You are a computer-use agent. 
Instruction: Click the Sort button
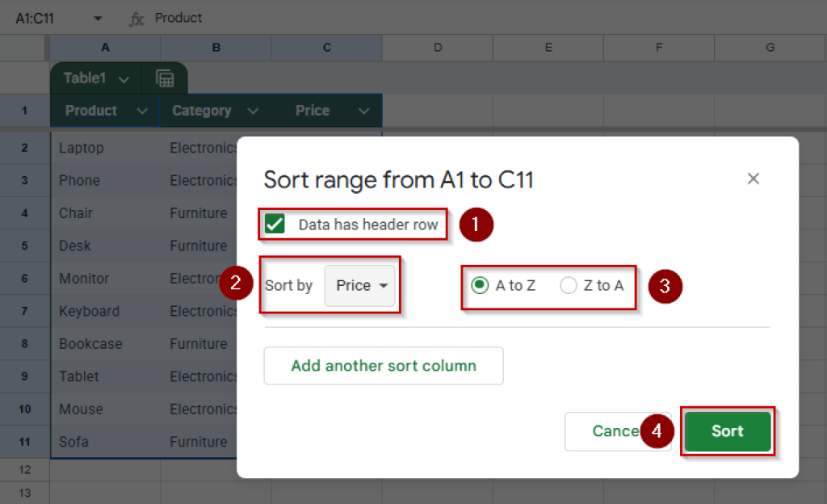click(x=726, y=431)
